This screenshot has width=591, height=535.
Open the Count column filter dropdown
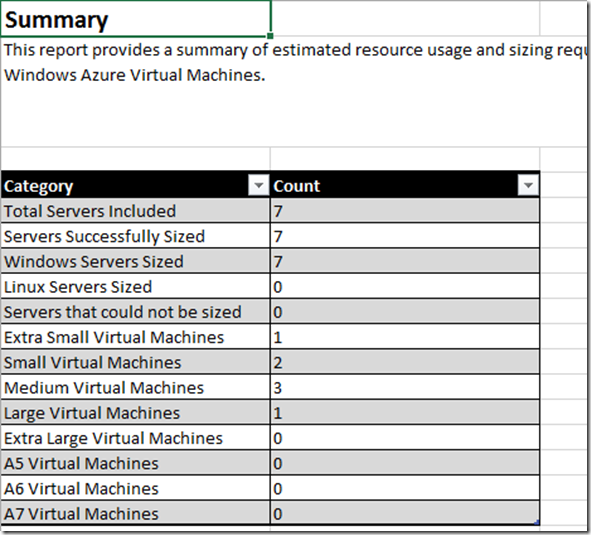coord(528,185)
